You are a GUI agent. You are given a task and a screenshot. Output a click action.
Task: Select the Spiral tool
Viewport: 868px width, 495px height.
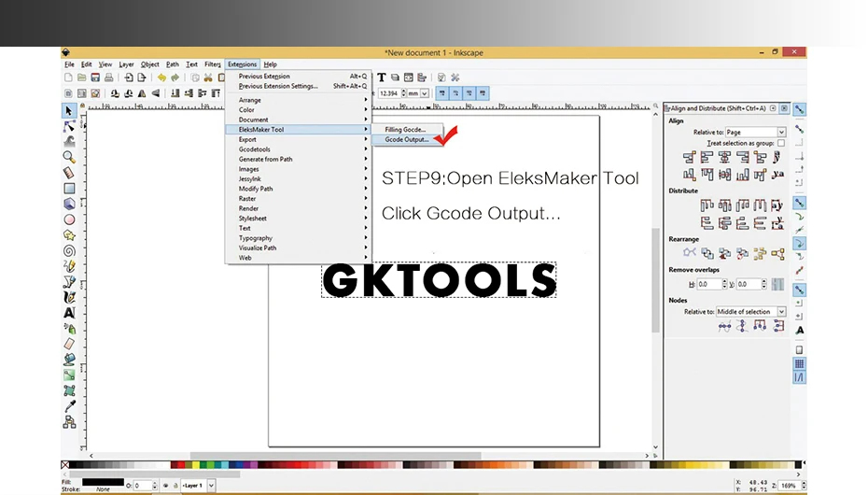[x=69, y=251]
